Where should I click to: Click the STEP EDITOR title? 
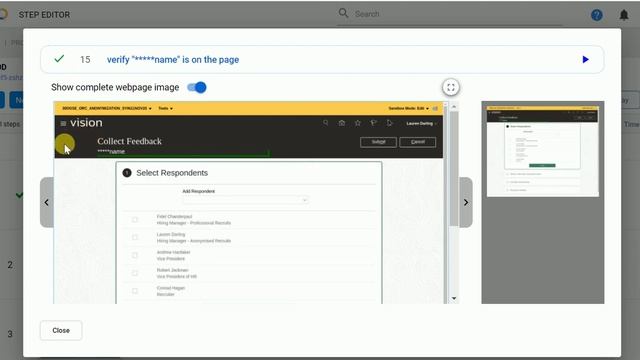click(44, 15)
